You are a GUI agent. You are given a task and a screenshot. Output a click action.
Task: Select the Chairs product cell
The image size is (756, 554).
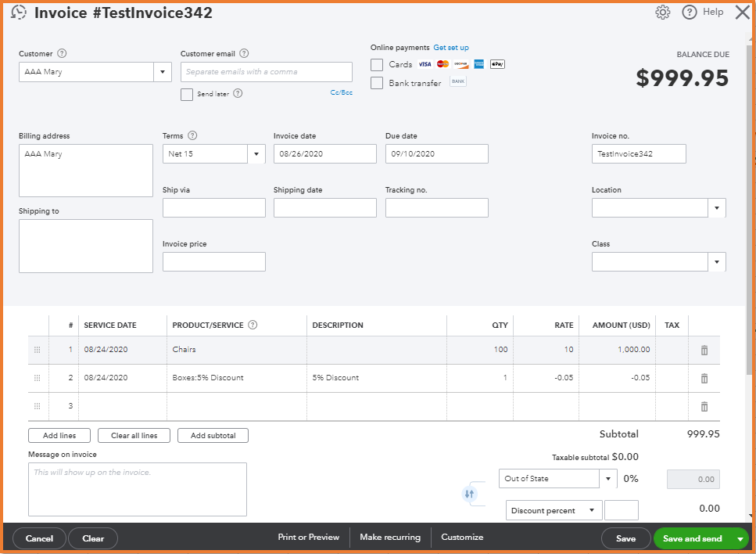(237, 350)
